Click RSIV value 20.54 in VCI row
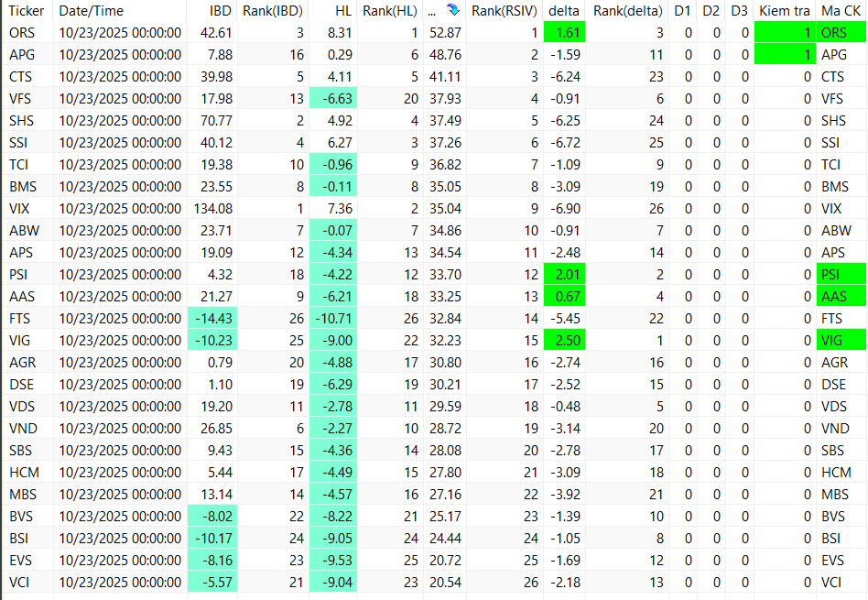 (445, 583)
